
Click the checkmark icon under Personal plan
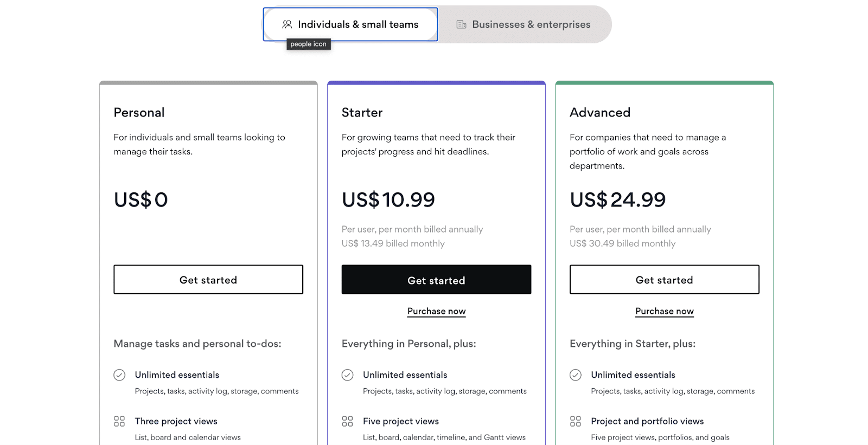(x=119, y=375)
